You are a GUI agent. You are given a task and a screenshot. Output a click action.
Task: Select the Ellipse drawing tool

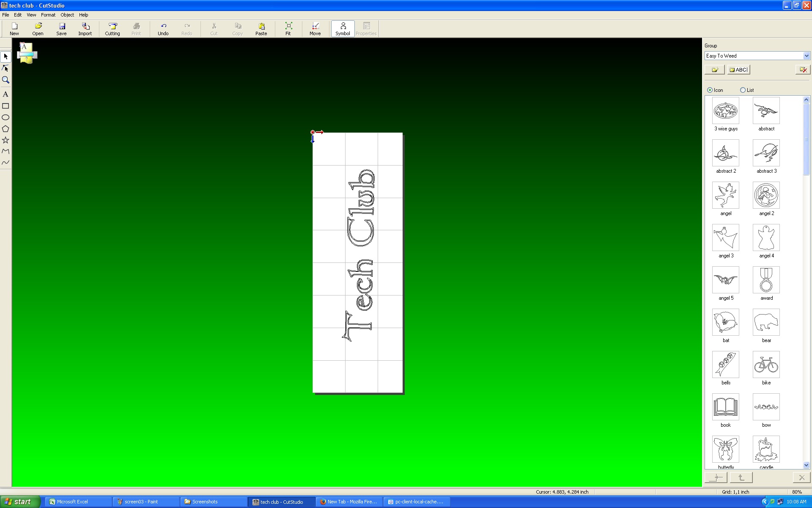pyautogui.click(x=5, y=117)
